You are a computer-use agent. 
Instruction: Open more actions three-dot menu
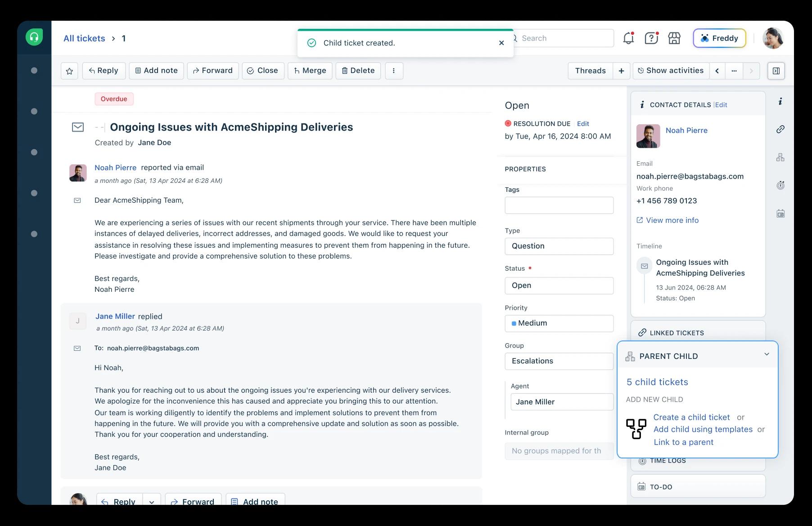(394, 71)
